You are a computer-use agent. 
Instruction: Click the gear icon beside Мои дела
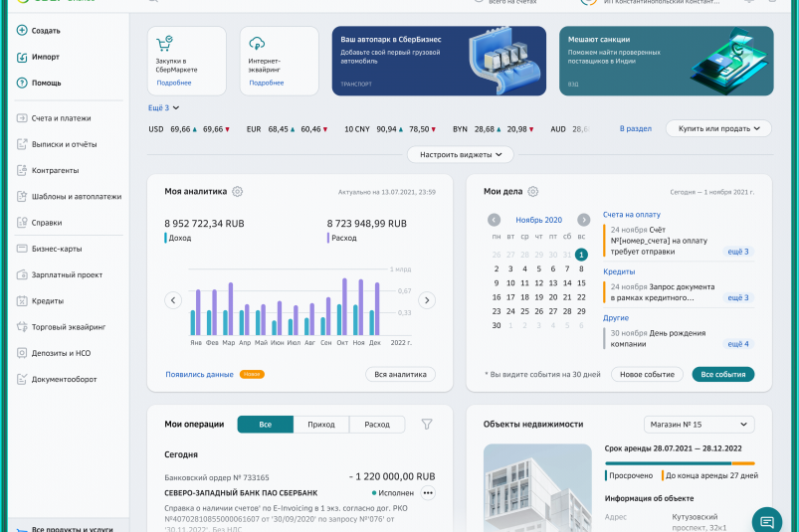[532, 192]
